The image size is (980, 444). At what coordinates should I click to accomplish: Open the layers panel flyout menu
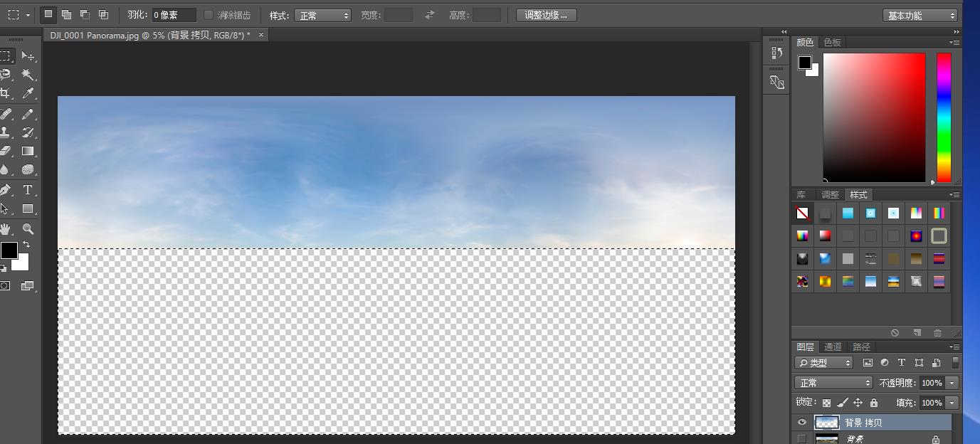coord(954,347)
